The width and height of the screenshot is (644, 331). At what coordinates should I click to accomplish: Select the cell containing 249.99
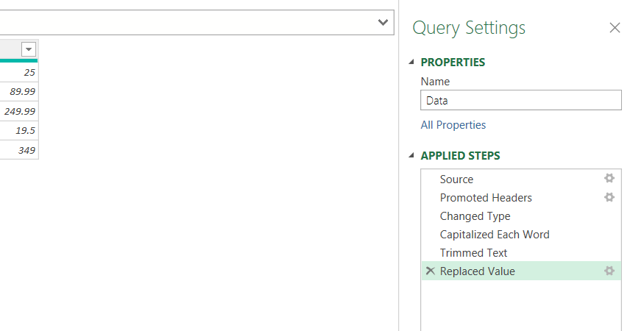pyautogui.click(x=19, y=111)
